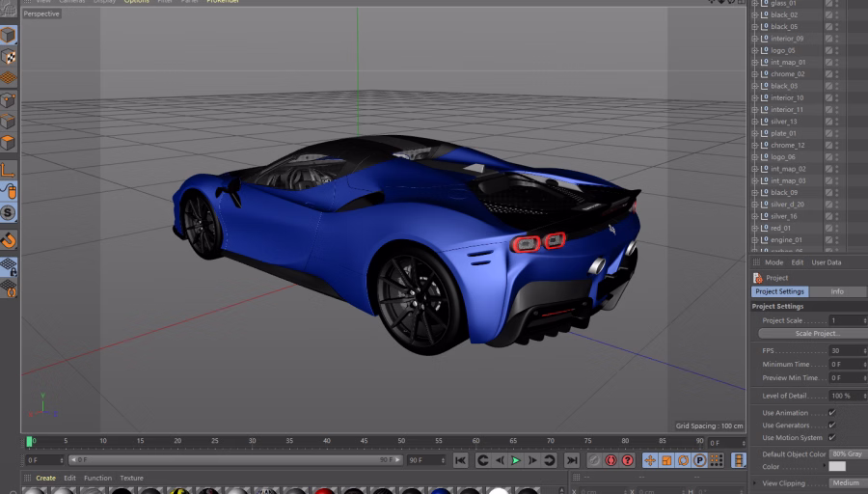Click the Viewport Solo S icon
Screen dimensions: 868x494
click(x=9, y=212)
